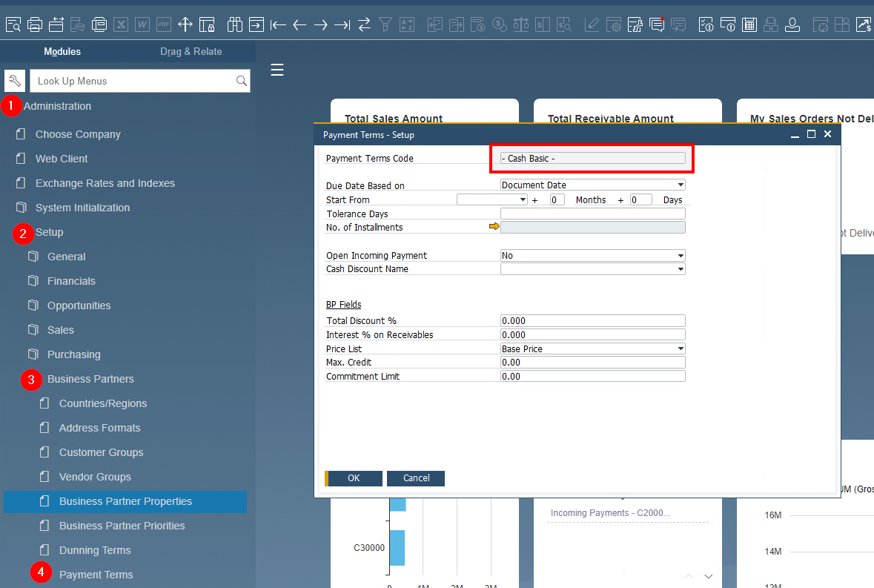Open Print Preview from the toolbar
The image size is (874, 588).
point(13,24)
